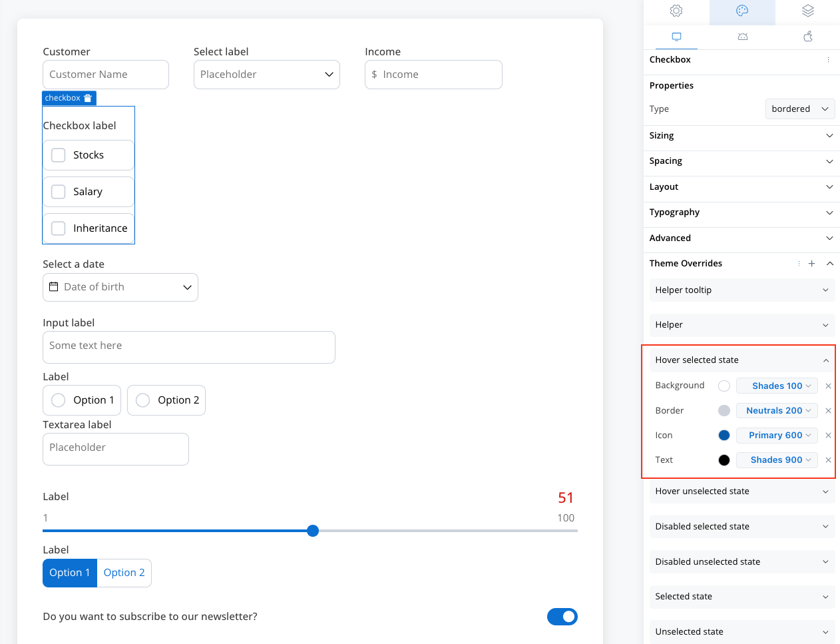Expand Disabled selected state override
Screen dimensions: 840x644
741,527
